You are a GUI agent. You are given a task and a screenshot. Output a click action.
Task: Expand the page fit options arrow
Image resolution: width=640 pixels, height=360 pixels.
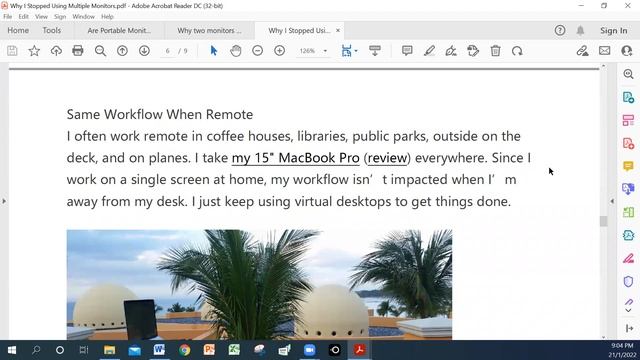(x=356, y=51)
